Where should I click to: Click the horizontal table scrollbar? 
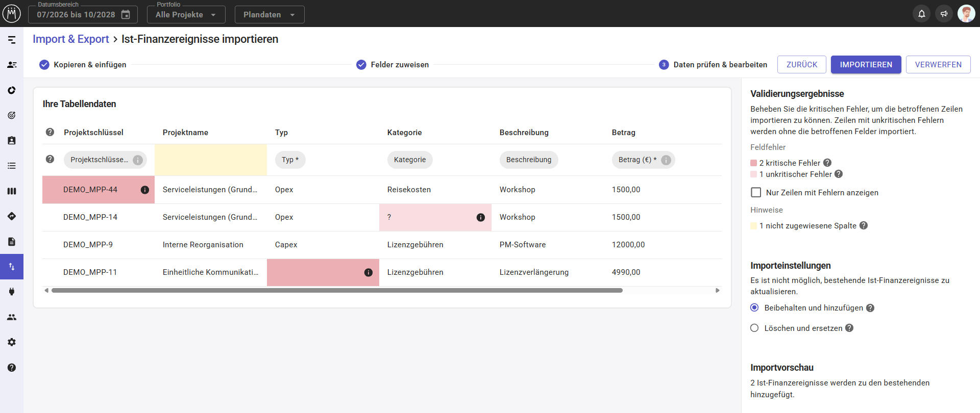(337, 290)
